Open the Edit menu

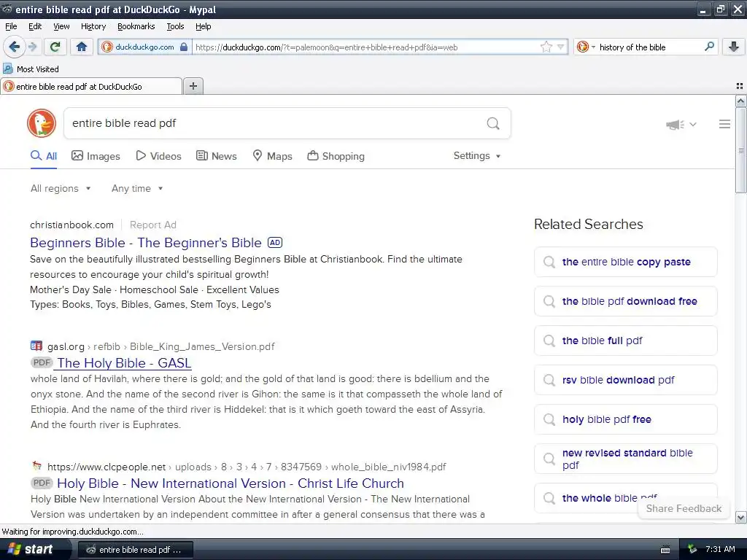[35, 26]
